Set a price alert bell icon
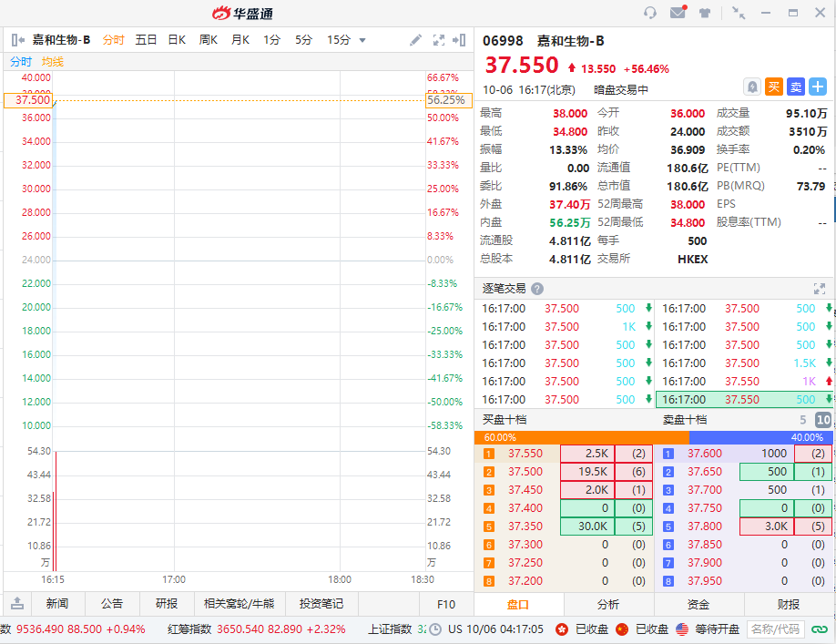This screenshot has height=644, width=836. (752, 87)
